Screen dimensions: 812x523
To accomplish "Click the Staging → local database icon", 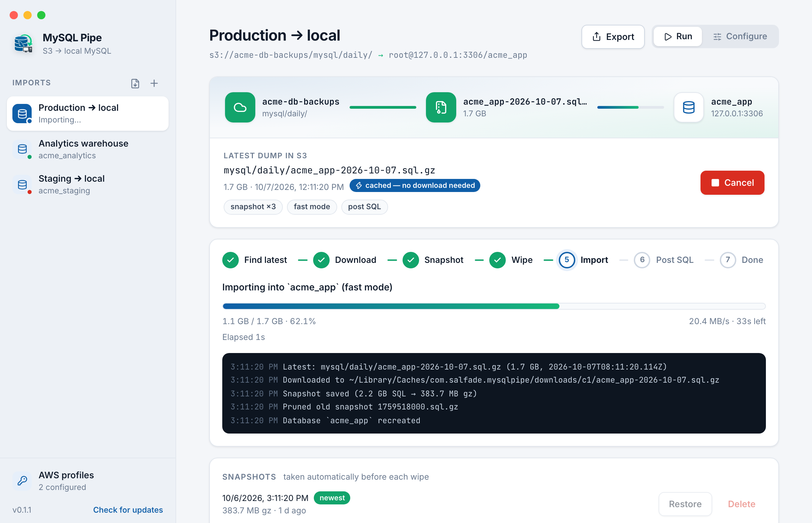I will pyautogui.click(x=22, y=184).
